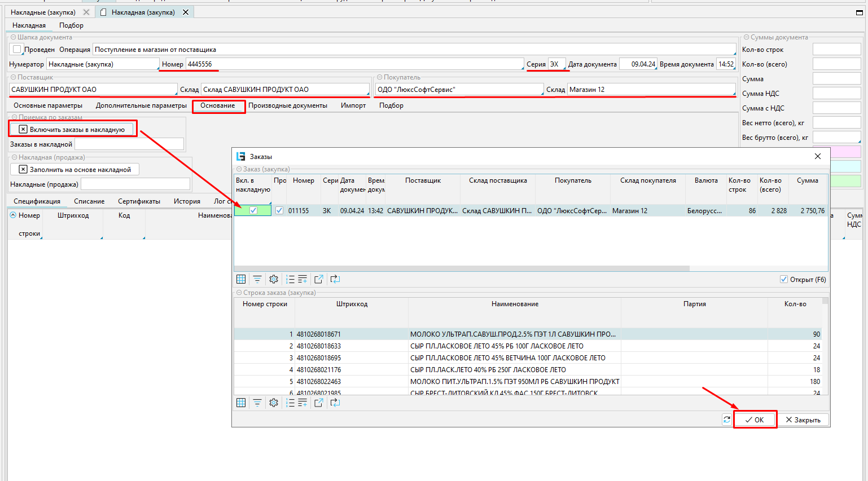Uncheck the 'Открыт (F6)' checkbox
The height and width of the screenshot is (481, 868).
[784, 279]
